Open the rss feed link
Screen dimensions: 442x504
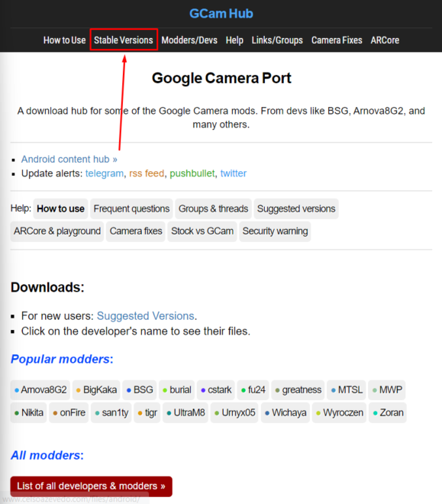click(147, 173)
